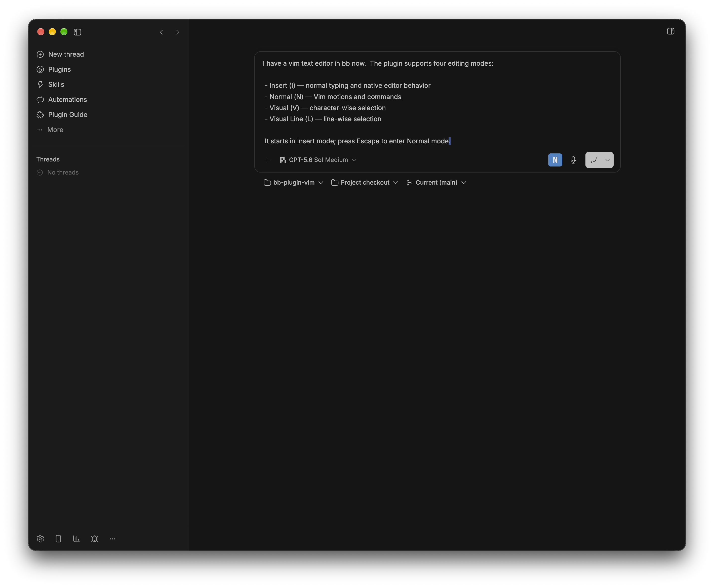Click the bug report icon
The image size is (714, 588).
[x=95, y=538]
